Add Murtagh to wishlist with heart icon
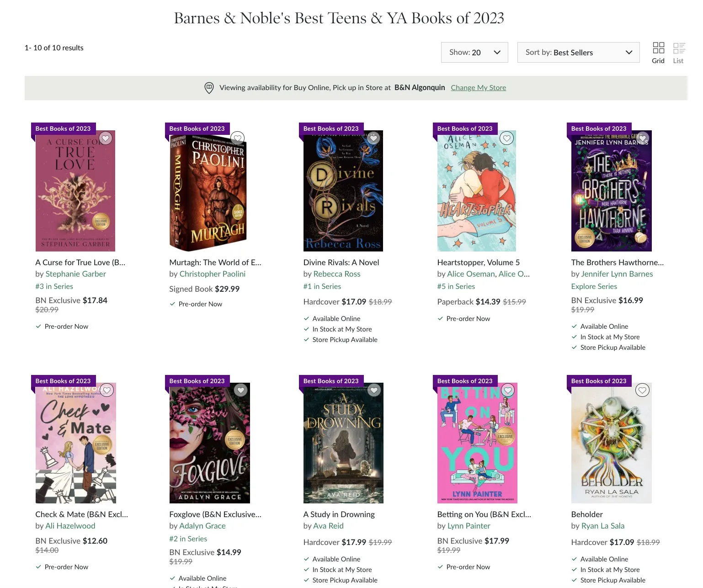703x588 pixels. coord(238,138)
